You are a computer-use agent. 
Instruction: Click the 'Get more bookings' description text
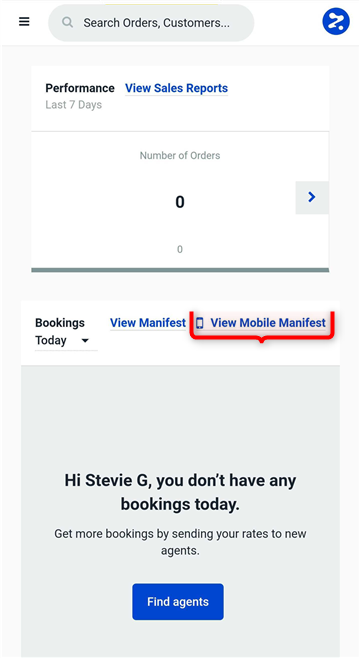click(x=180, y=542)
